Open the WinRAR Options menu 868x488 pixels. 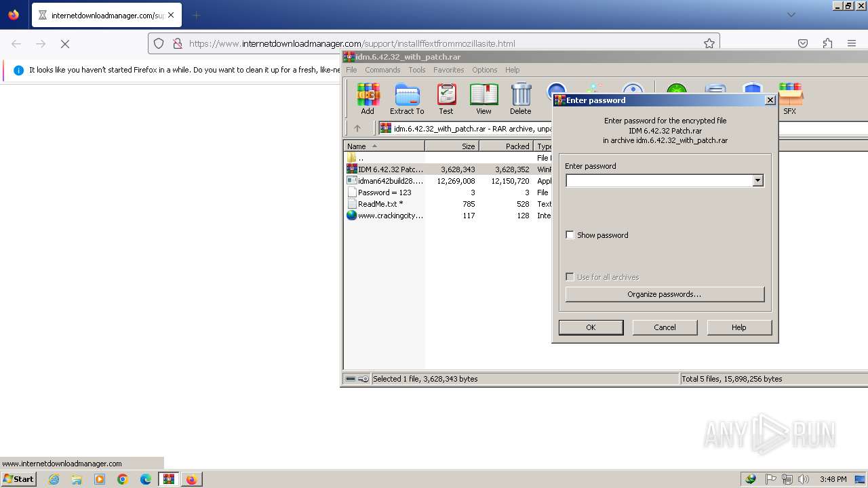coord(485,70)
